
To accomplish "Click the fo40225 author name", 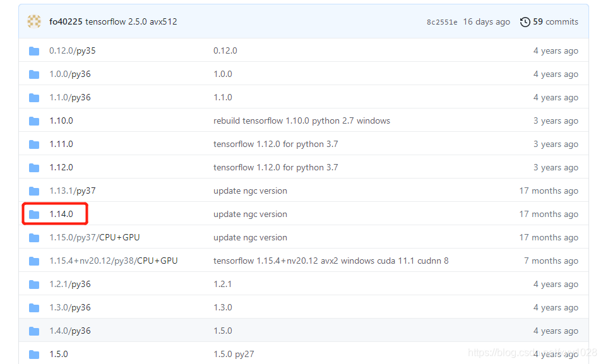I will click(66, 21).
